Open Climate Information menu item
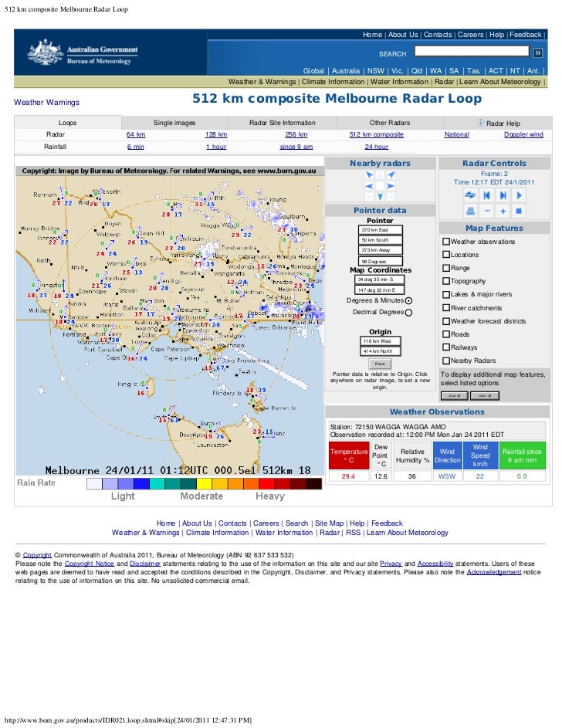The width and height of the screenshot is (562, 728). [x=333, y=82]
